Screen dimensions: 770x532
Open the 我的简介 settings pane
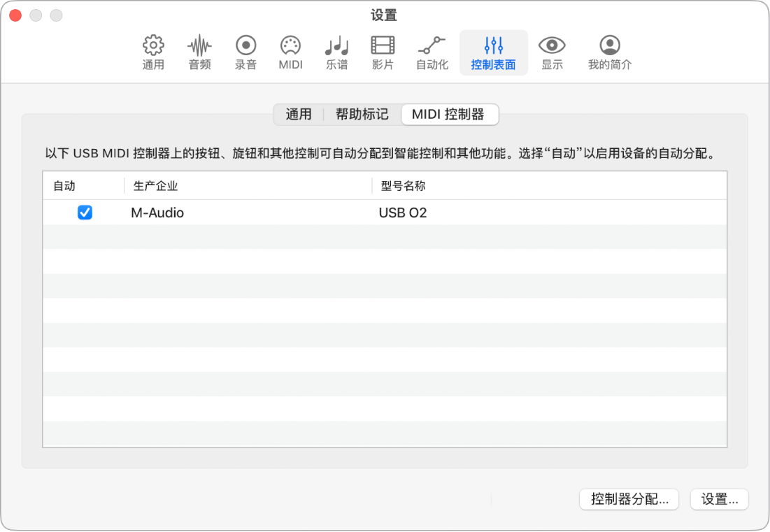pyautogui.click(x=608, y=52)
